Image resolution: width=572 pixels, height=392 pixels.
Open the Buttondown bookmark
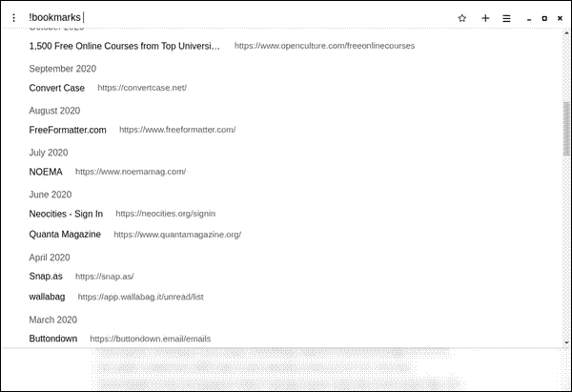coord(52,339)
